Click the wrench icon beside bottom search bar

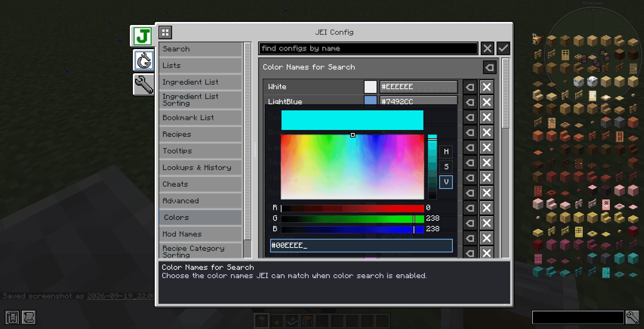tap(632, 317)
